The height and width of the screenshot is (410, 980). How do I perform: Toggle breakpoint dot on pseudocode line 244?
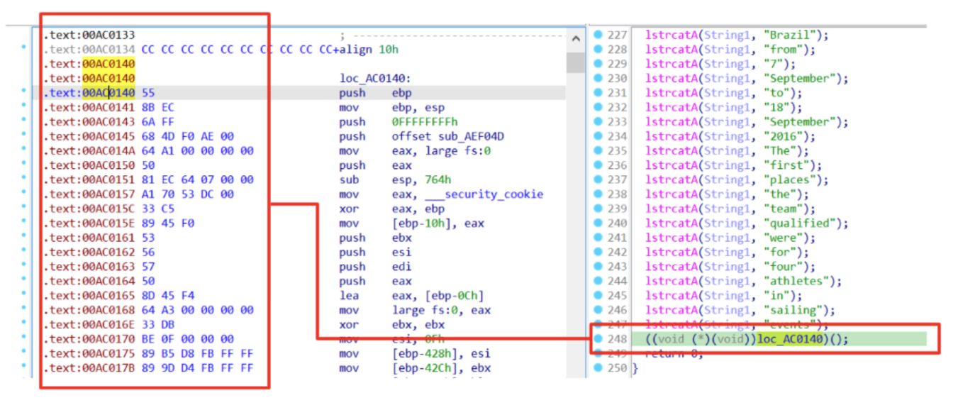pyautogui.click(x=598, y=281)
